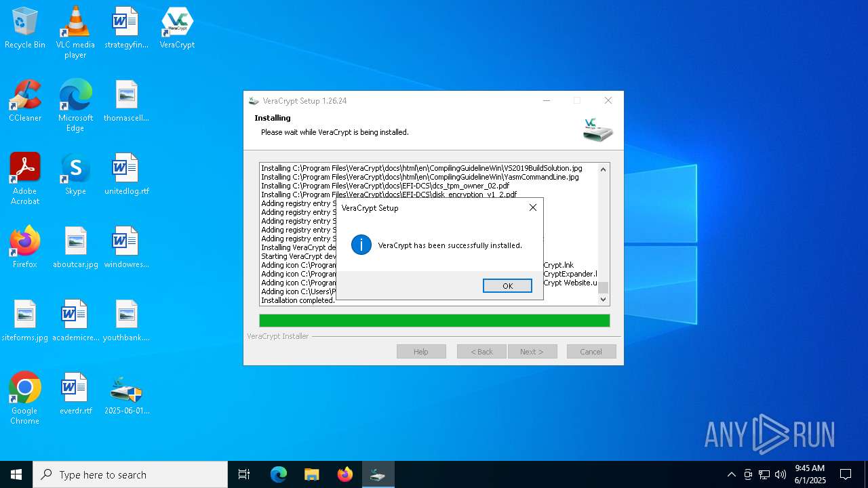The height and width of the screenshot is (488, 868).
Task: Show hidden system tray icons
Action: pos(731,474)
